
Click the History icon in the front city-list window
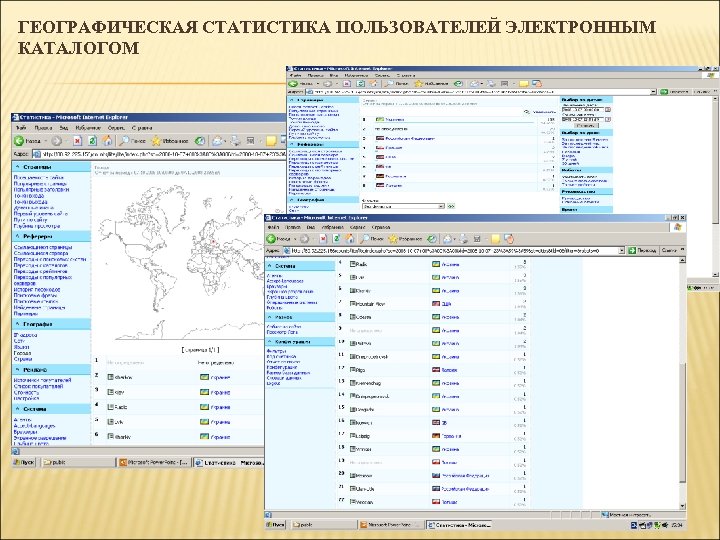432,239
